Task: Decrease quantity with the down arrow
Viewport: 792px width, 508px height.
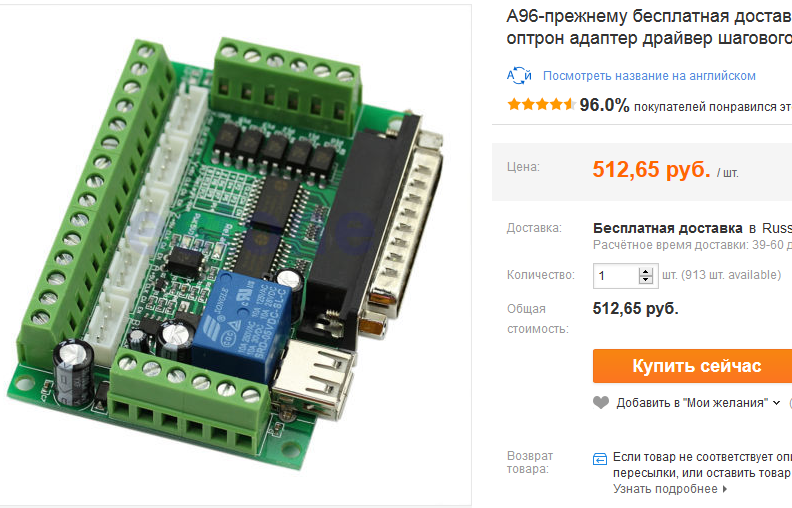Action: pos(646,279)
